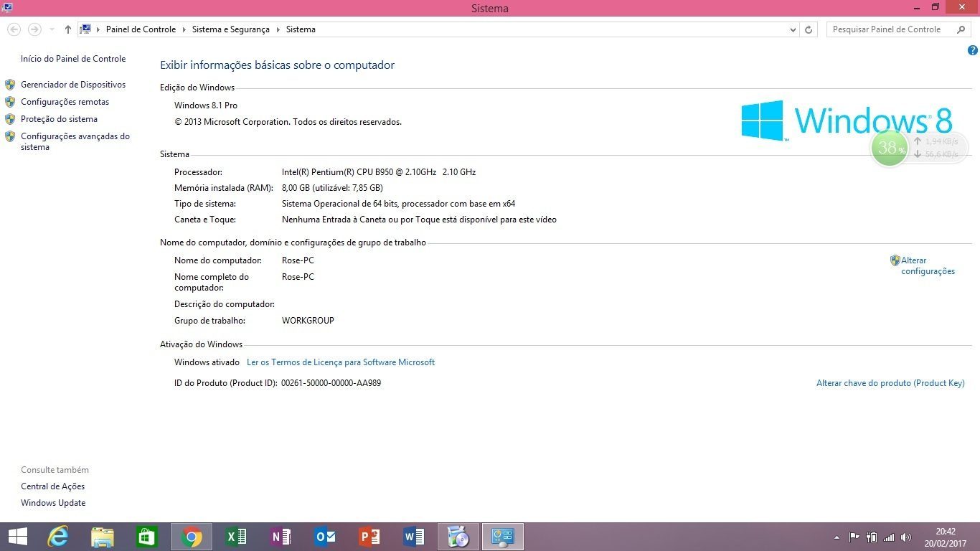Viewport: 980px width, 551px height.
Task: Expand the chevron after Sistema e Segurança
Action: (x=278, y=29)
